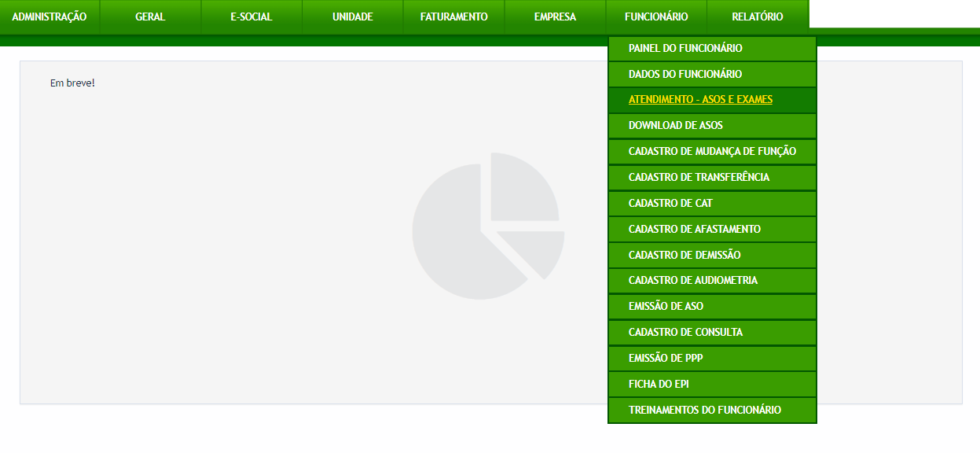Open Atendimento - ASOs e Exames link
The height and width of the screenshot is (453, 980).
(712, 100)
